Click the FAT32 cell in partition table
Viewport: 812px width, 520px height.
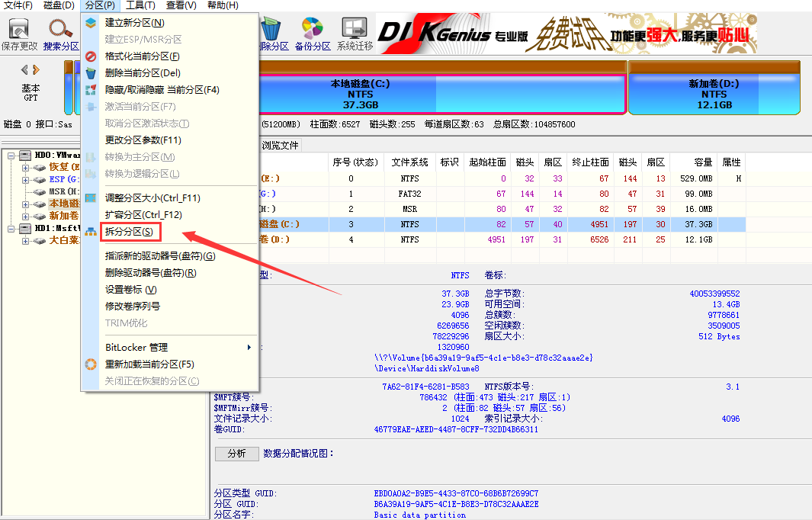(x=409, y=194)
